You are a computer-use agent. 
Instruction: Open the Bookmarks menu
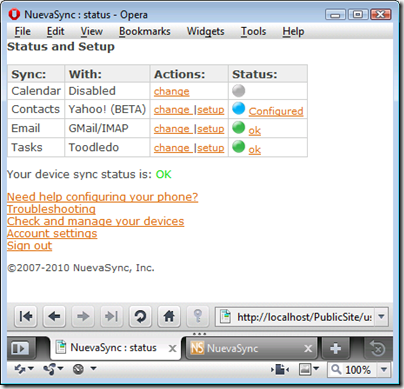coord(145,31)
